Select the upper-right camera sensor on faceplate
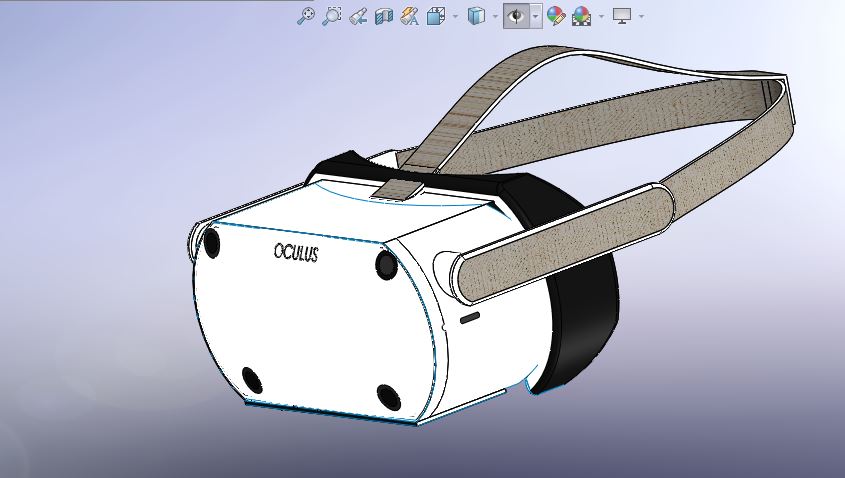 pos(386,264)
